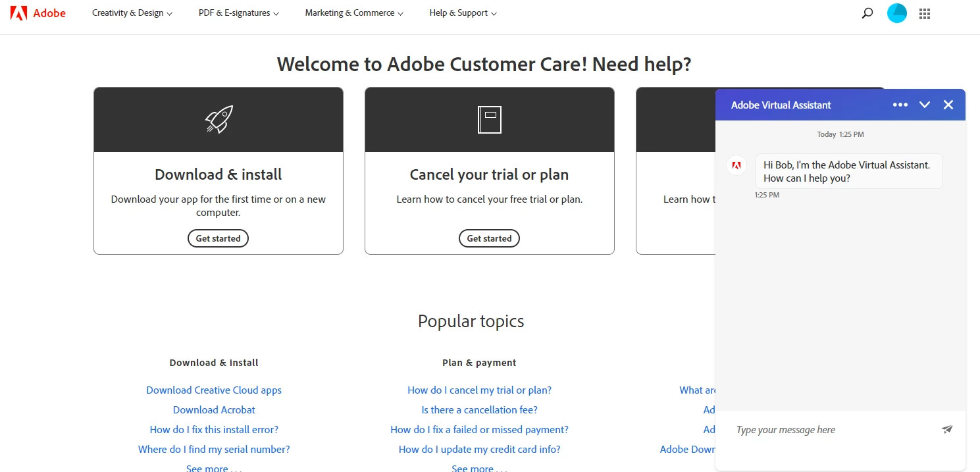Click the Hi Bob greeting message bubble

[849, 171]
